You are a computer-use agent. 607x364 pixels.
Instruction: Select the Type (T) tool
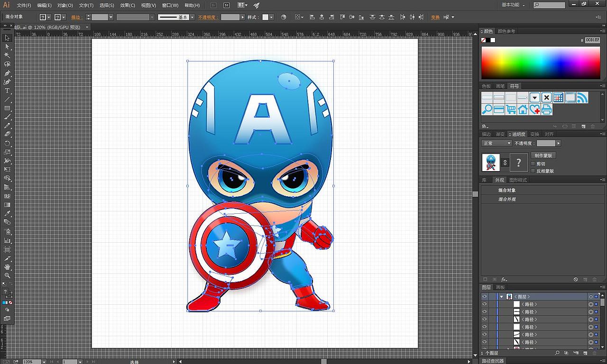(7, 91)
